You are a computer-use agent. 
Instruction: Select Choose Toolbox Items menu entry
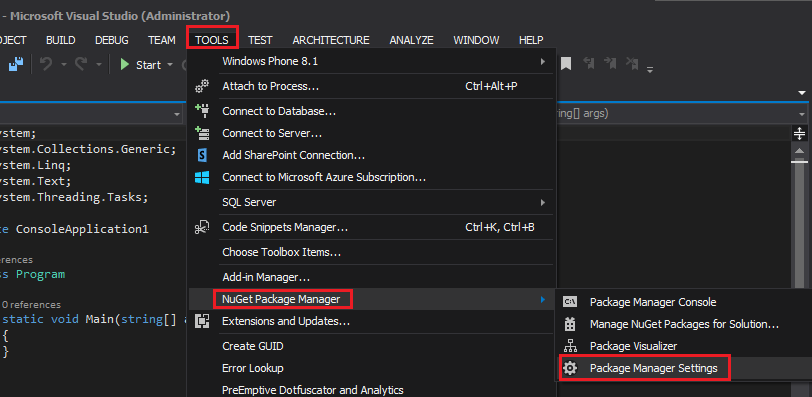372,253
